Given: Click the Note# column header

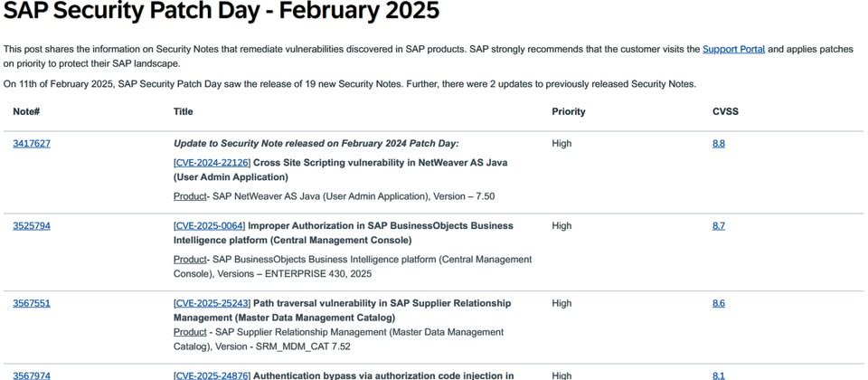Looking at the screenshot, I should [26, 111].
